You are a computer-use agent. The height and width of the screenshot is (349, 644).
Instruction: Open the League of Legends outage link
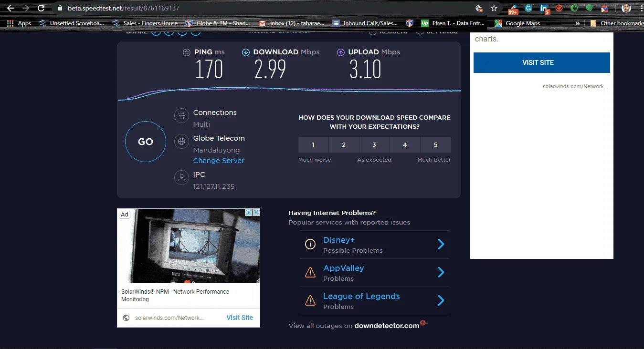[x=361, y=296]
